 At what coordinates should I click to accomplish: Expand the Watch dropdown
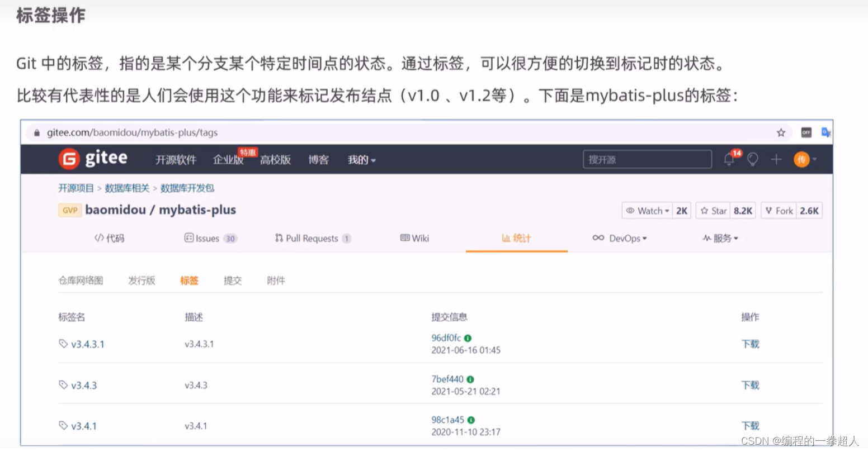pos(648,211)
